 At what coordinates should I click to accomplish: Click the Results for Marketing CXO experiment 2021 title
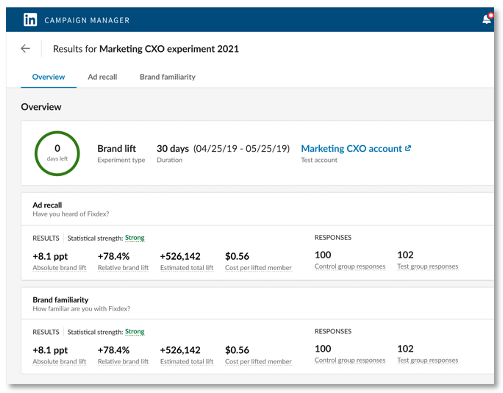pos(146,49)
